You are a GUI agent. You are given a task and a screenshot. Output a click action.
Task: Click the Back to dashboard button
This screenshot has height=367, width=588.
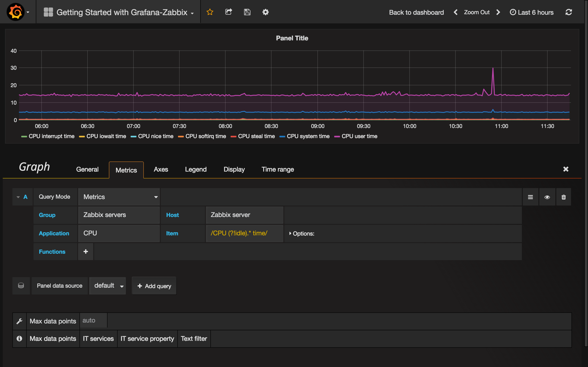(x=417, y=12)
